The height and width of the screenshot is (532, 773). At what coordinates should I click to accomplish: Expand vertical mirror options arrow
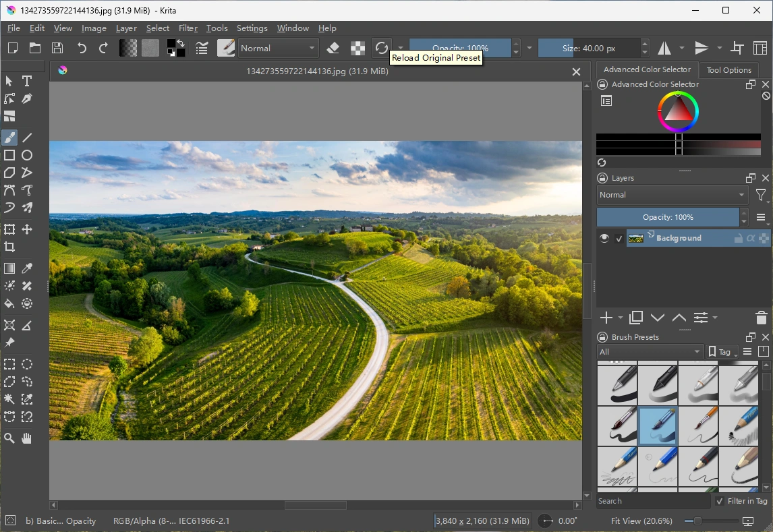pos(719,48)
